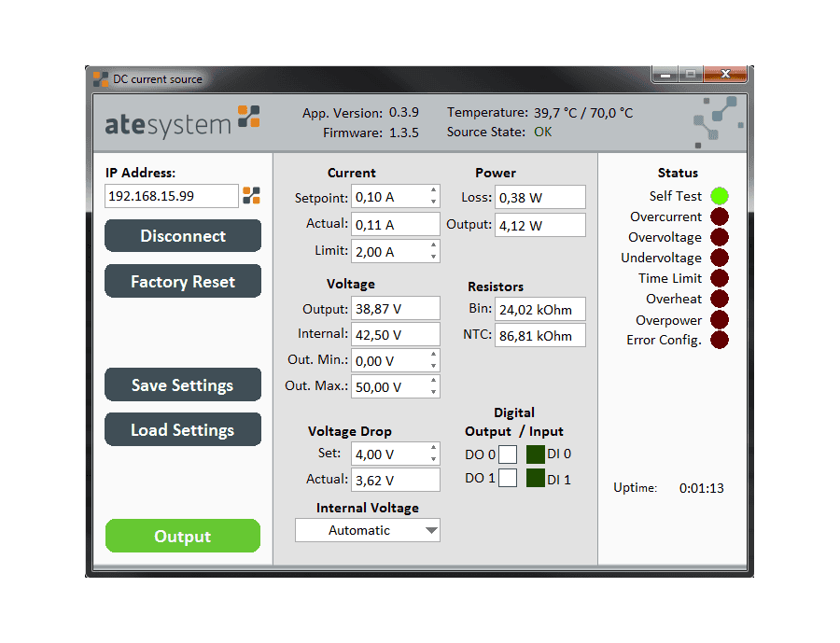Screen dimensions: 840x643
Task: Click the NTC resistor 86,81 kOhm field
Action: coord(540,335)
